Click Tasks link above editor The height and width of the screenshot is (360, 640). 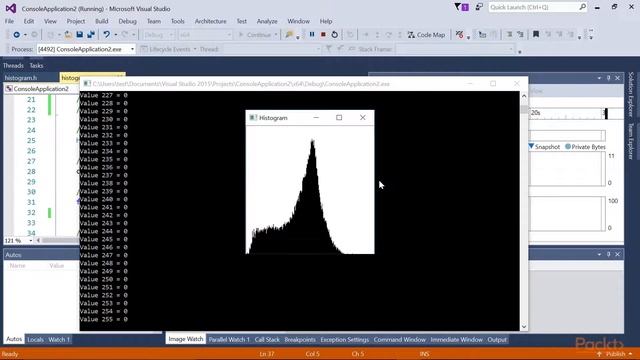pyautogui.click(x=36, y=65)
